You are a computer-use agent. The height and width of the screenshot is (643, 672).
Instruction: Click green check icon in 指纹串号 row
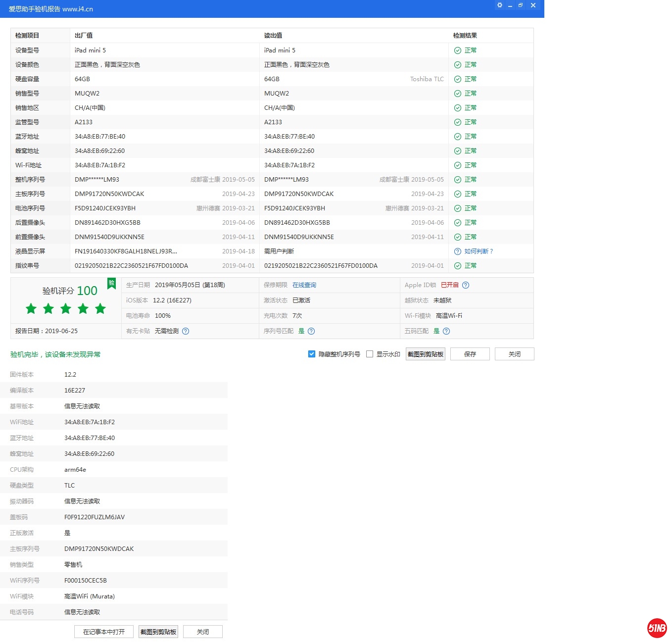(458, 266)
